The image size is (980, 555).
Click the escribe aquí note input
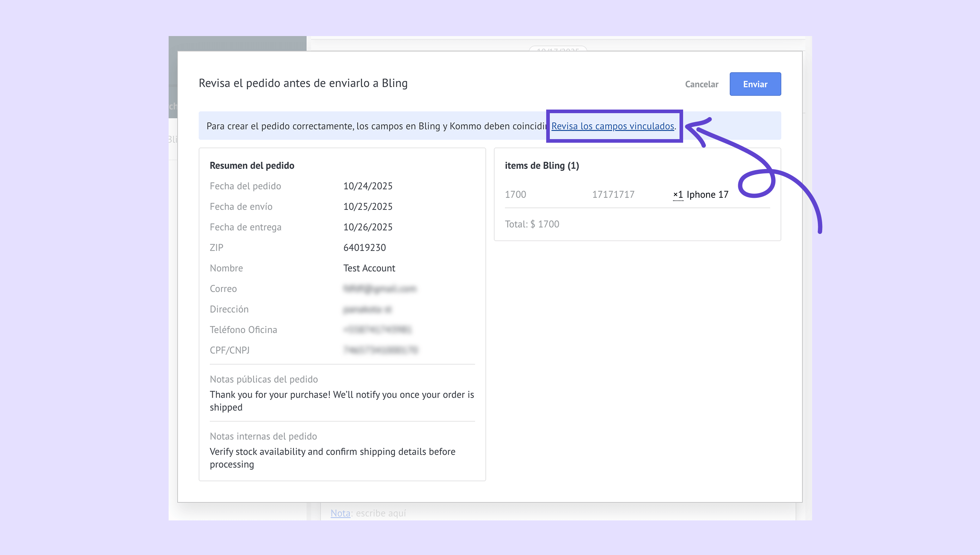click(x=381, y=513)
